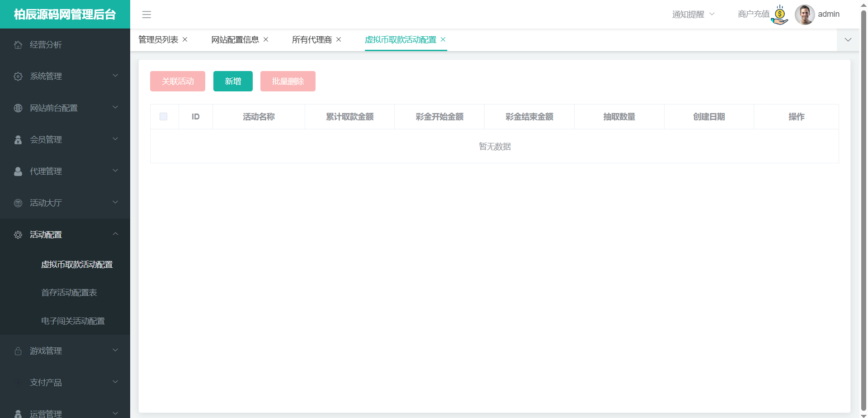Click the 批量删除 button
Viewport: 868px width, 418px height.
(x=288, y=81)
